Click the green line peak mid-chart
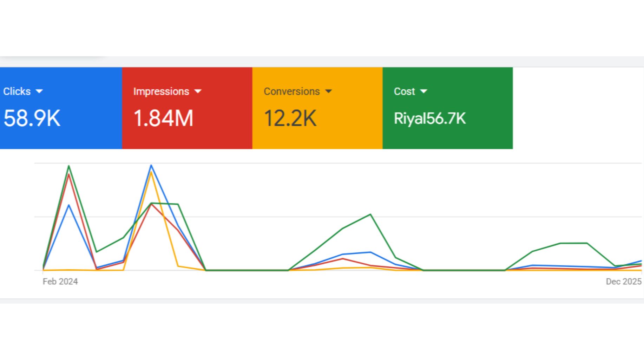Viewport: 644px width, 360px height. pos(370,214)
